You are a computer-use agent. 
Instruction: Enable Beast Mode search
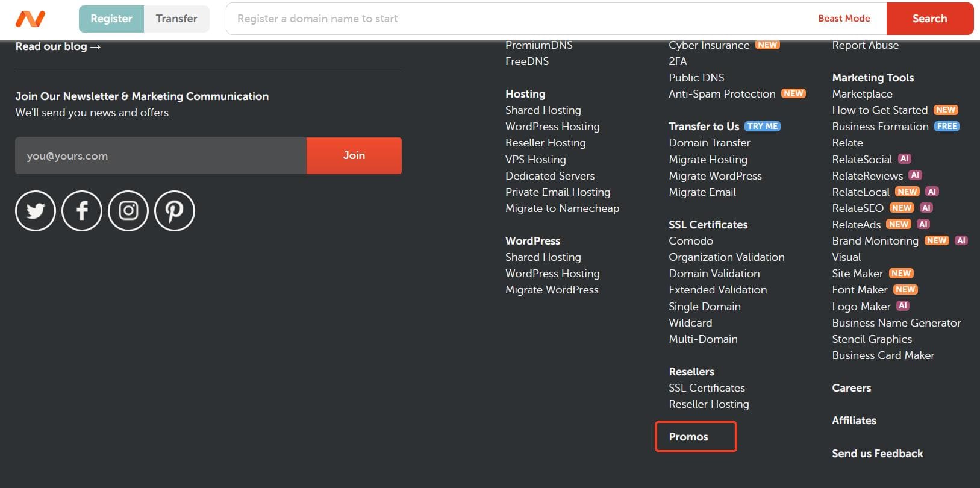[844, 19]
